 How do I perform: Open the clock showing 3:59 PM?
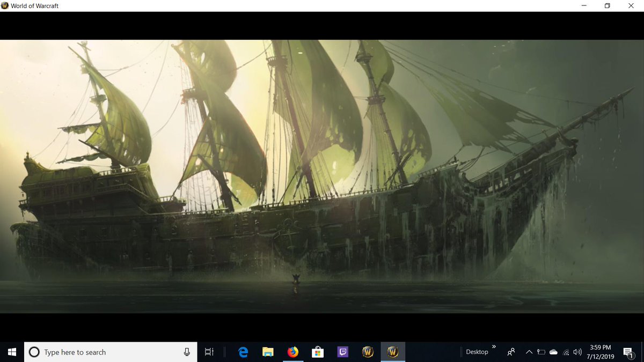pyautogui.click(x=600, y=352)
